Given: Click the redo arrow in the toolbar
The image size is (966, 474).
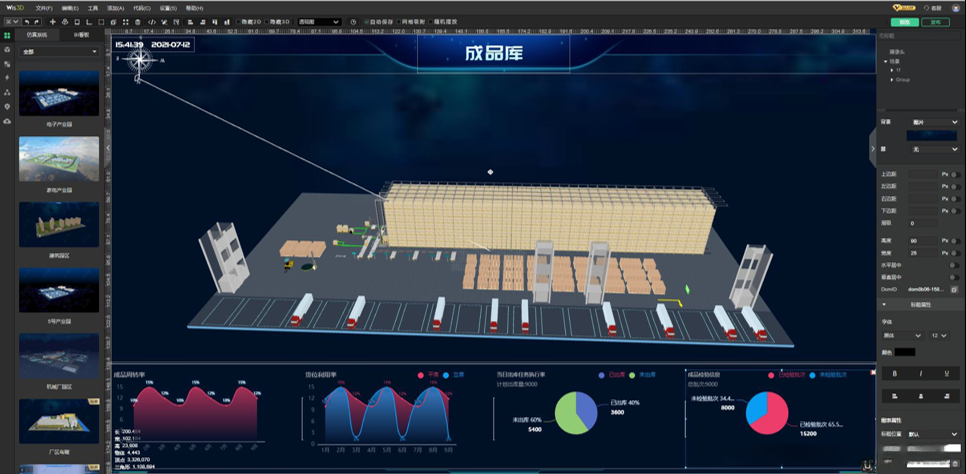Looking at the screenshot, I should (37, 22).
